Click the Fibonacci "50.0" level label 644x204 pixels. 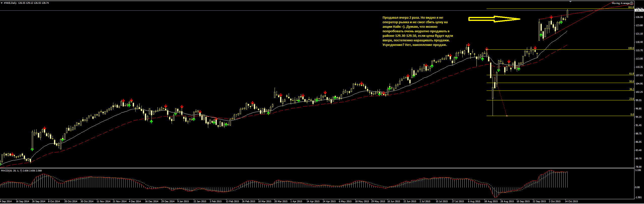pyautogui.click(x=632, y=81)
